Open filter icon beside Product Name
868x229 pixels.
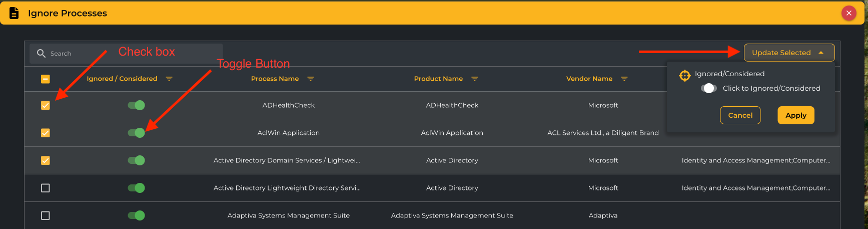[x=475, y=79]
